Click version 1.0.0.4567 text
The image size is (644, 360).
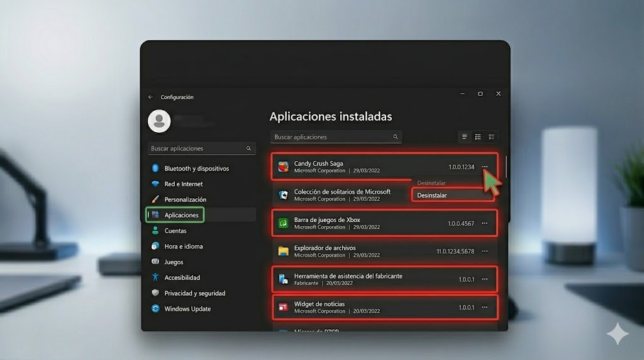(x=461, y=223)
